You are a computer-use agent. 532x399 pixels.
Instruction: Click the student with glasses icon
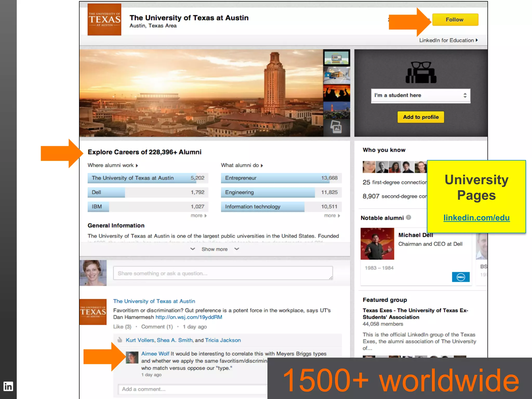click(x=421, y=72)
